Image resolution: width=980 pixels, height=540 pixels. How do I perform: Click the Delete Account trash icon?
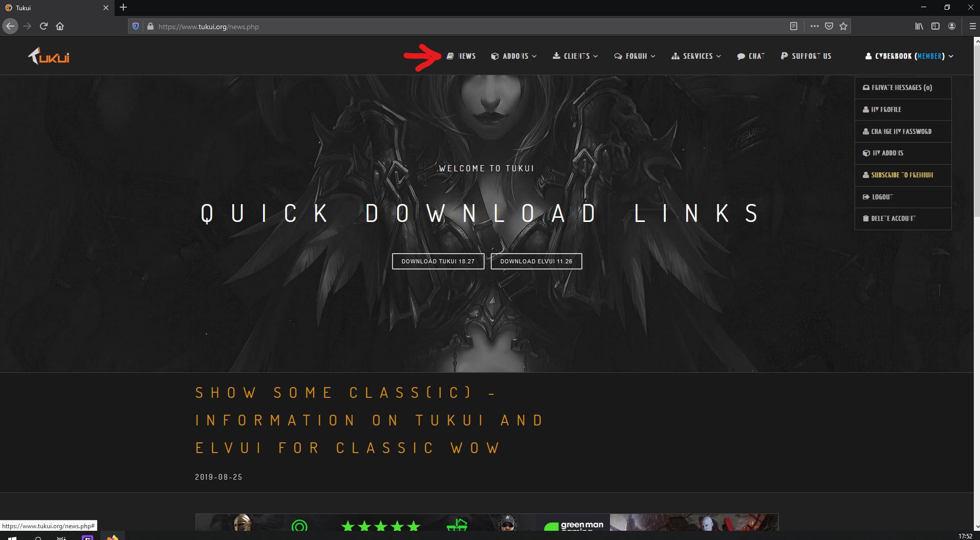click(x=866, y=219)
